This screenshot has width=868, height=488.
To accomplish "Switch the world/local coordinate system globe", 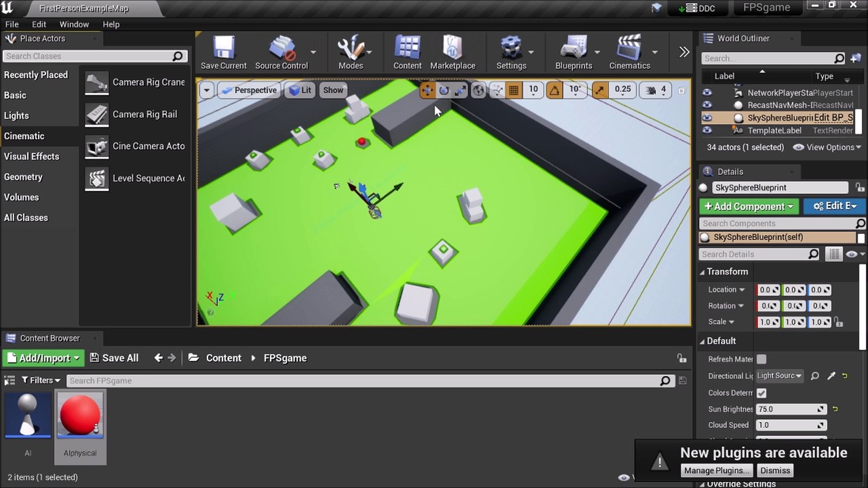I will (x=479, y=90).
